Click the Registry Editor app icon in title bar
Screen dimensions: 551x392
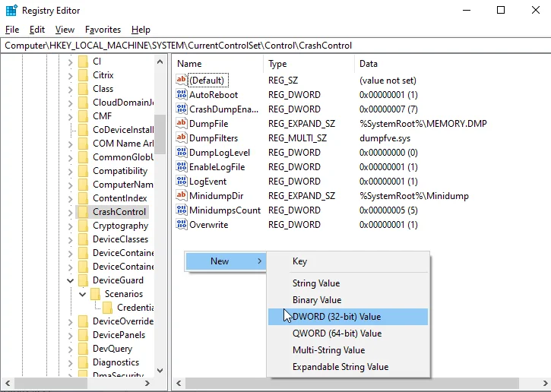point(11,11)
